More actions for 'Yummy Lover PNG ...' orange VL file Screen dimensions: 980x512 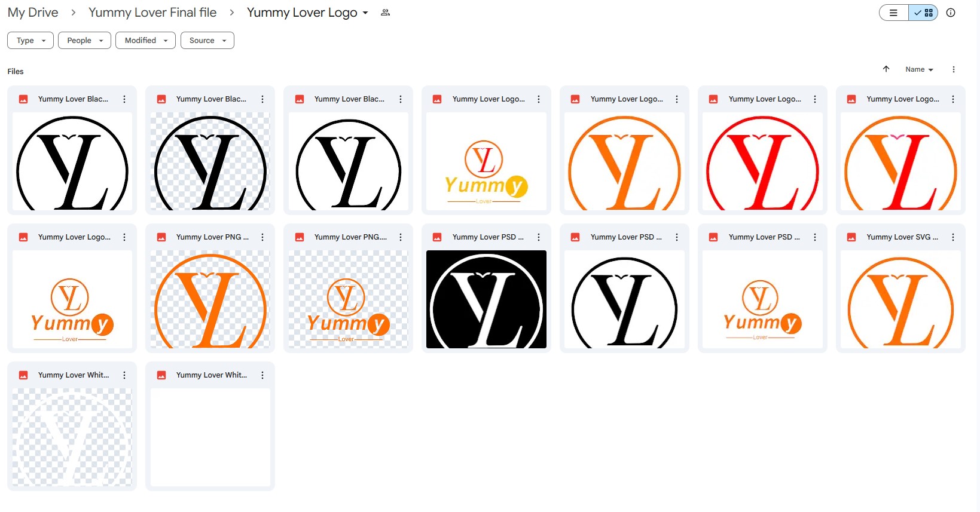pyautogui.click(x=262, y=237)
